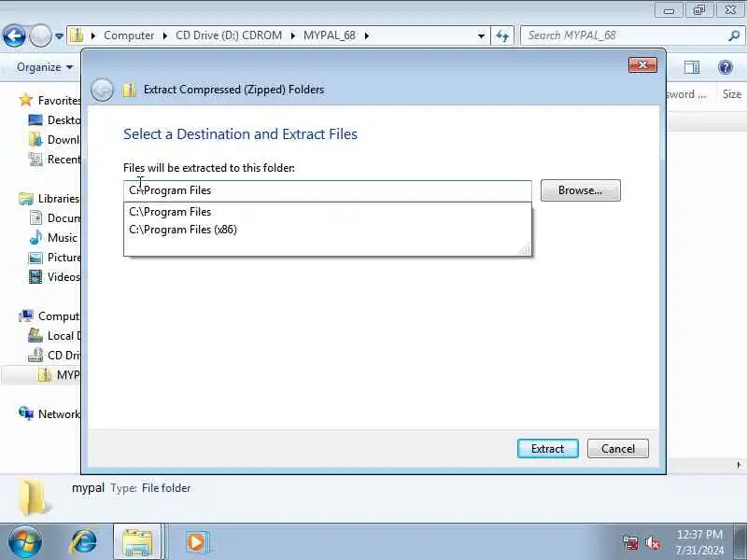Viewport: 747px width, 560px height.
Task: Select C:\Program Files suggestion
Action: click(x=328, y=212)
